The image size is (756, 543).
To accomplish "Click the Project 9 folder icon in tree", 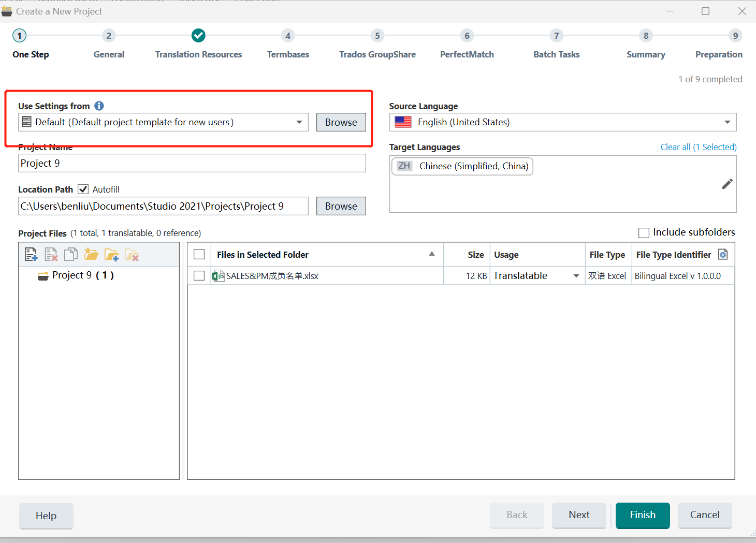I will (x=43, y=276).
